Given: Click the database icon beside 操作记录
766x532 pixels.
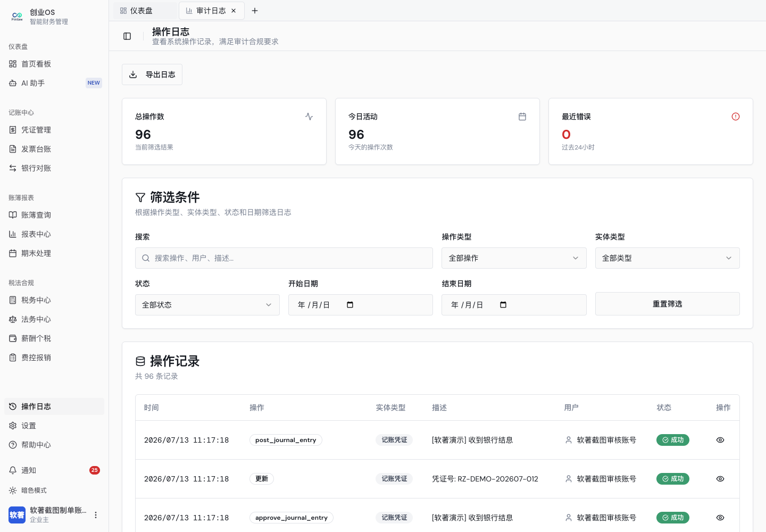Looking at the screenshot, I should pyautogui.click(x=140, y=361).
